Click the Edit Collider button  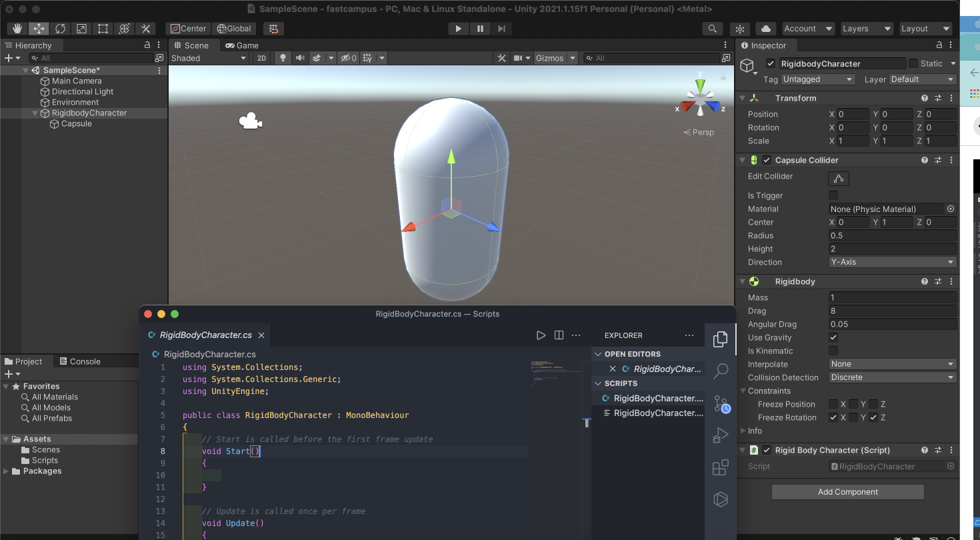(x=839, y=178)
